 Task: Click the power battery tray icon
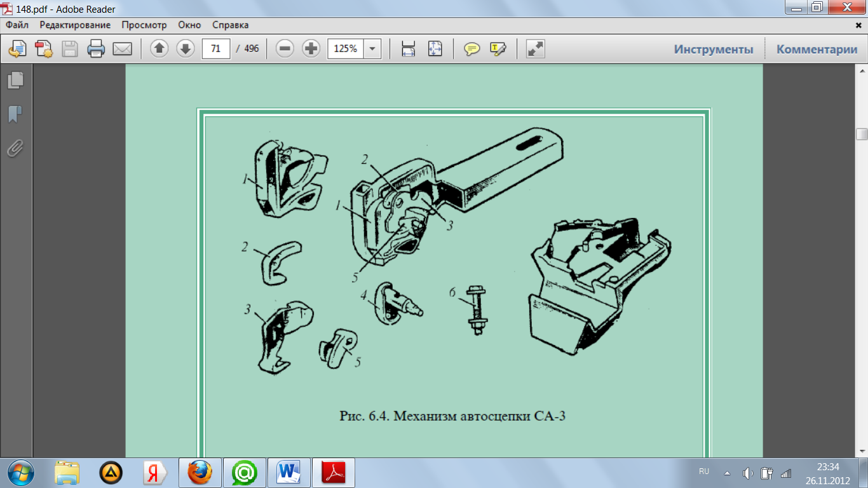point(766,473)
